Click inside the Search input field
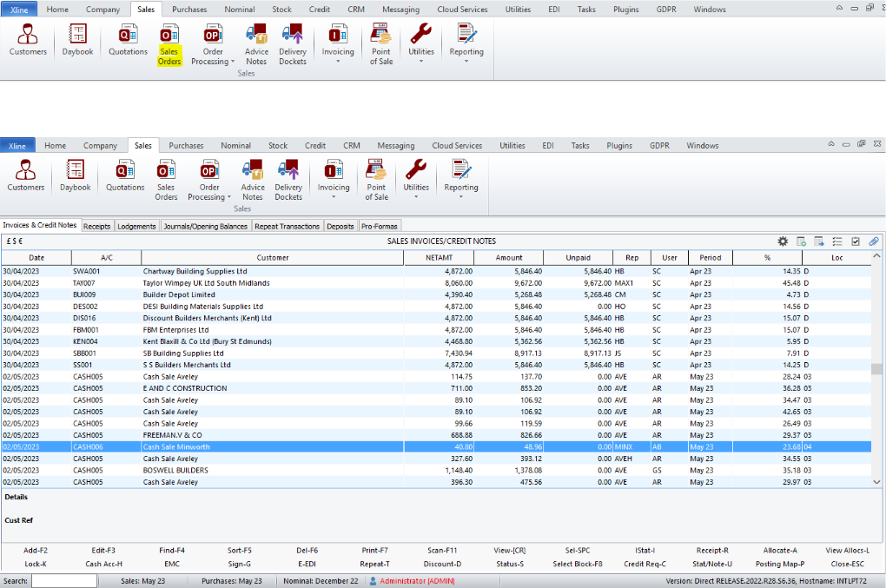886x588 pixels. click(x=65, y=580)
